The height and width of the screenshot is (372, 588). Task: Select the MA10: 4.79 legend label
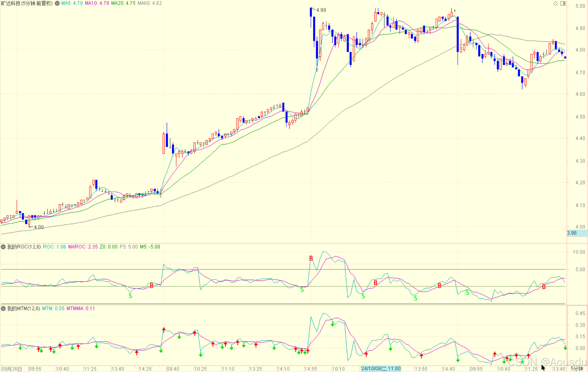coord(97,4)
